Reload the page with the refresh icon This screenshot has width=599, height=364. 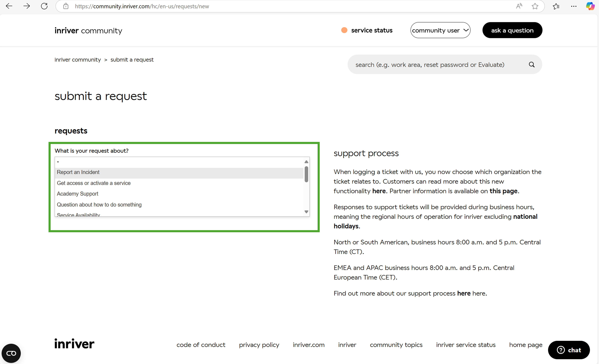tap(44, 6)
